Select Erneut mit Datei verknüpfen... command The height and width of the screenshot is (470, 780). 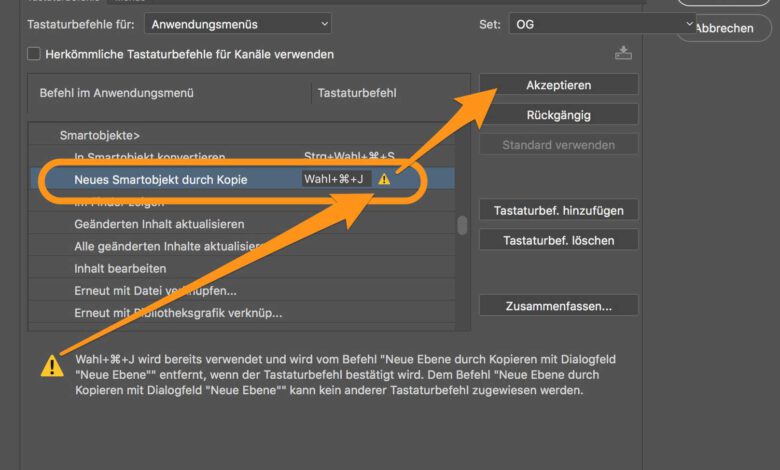point(155,291)
